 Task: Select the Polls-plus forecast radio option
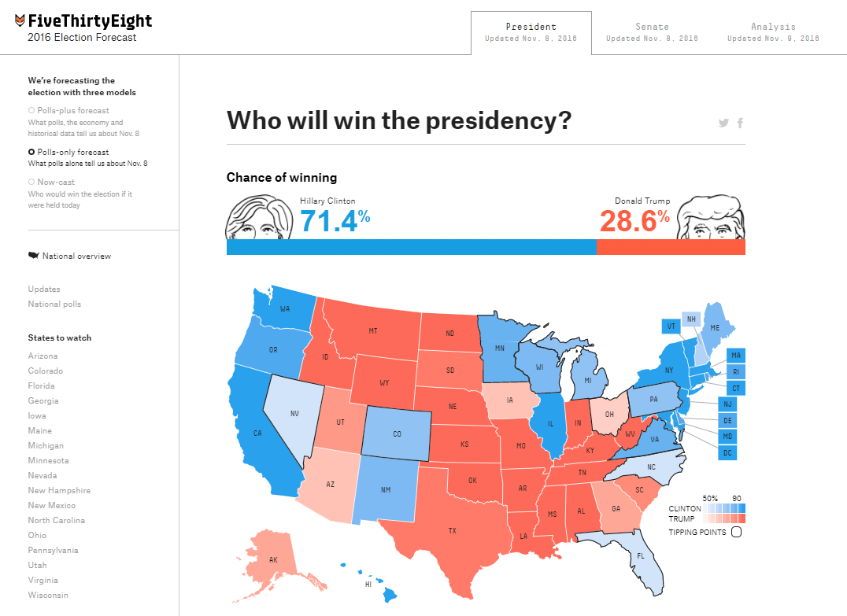(x=31, y=111)
